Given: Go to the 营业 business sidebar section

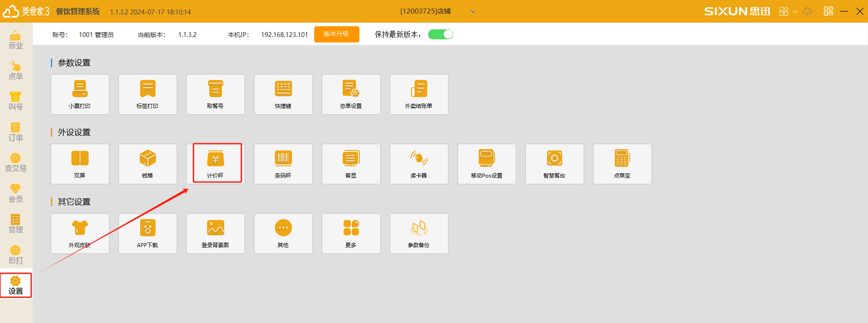Looking at the screenshot, I should [16, 40].
